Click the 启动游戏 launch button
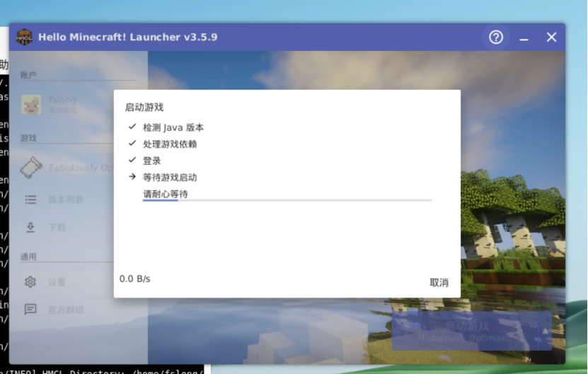The image size is (588, 374). (465, 331)
